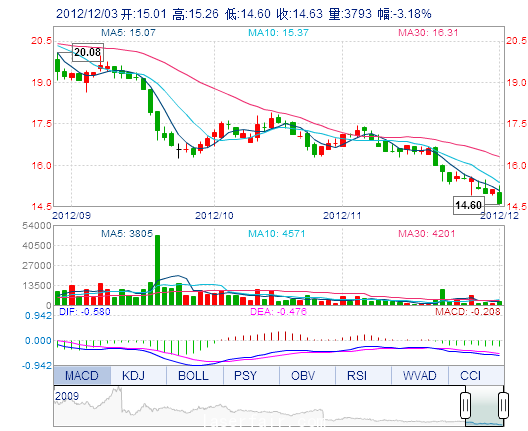The width and height of the screenshot is (528, 431).
Task: Click the 14.60 low price label
Action: pyautogui.click(x=469, y=205)
